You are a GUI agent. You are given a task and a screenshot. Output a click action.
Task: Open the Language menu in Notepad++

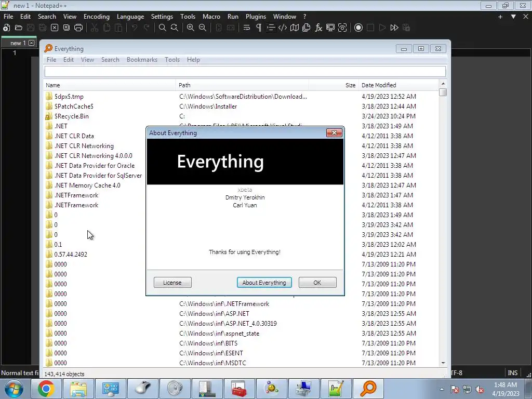(130, 16)
